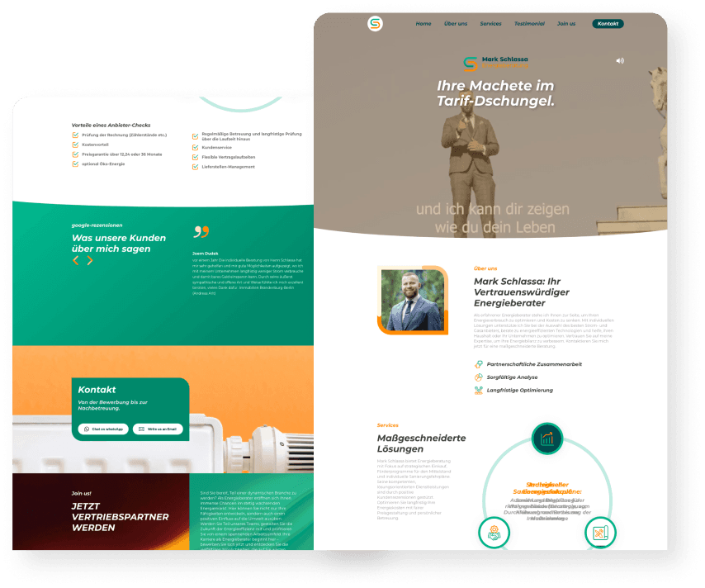Click the Chat on WhatsApp button
The image size is (705, 588).
point(103,429)
